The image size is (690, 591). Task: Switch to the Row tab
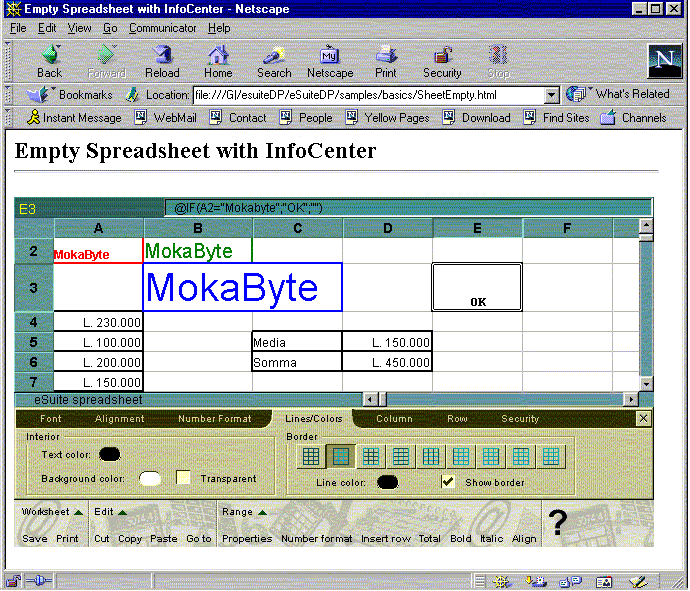point(457,418)
